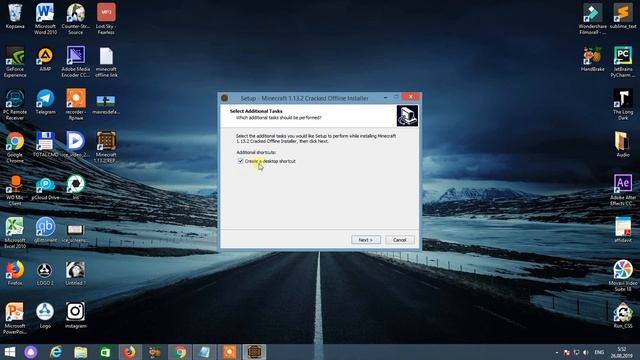Launch Adobe After Effects CC shortcut
This screenshot has width=640, height=360.
coord(623,190)
